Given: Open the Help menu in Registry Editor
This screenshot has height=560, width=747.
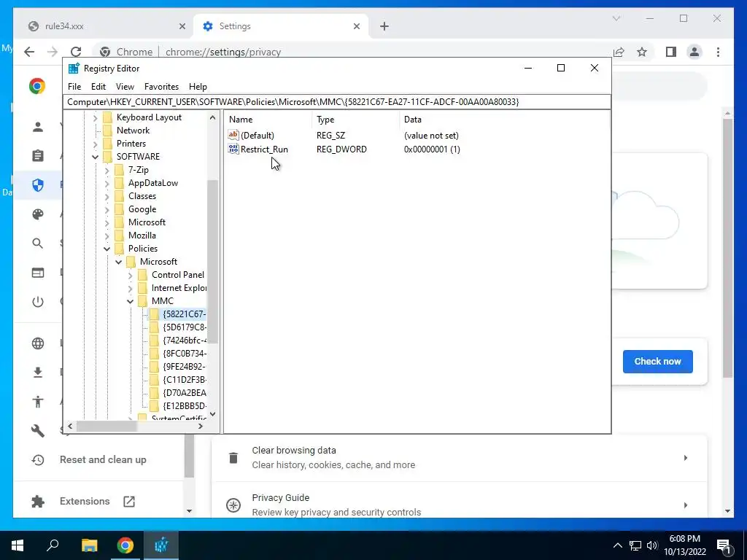Looking at the screenshot, I should point(198,87).
